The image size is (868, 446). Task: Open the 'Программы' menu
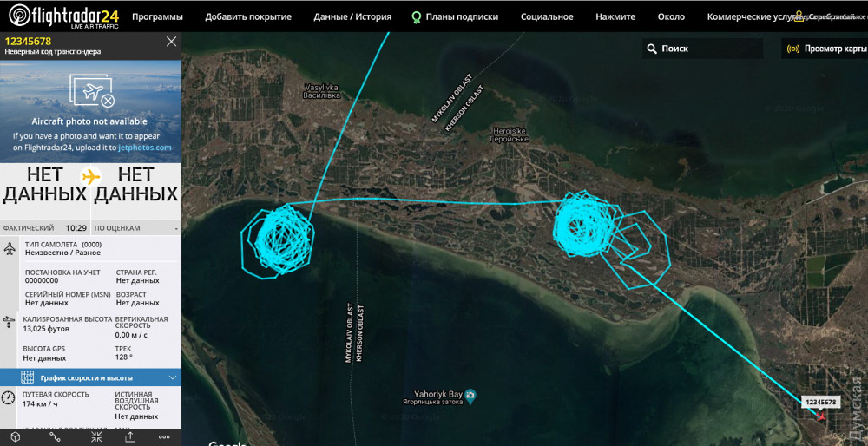click(157, 16)
